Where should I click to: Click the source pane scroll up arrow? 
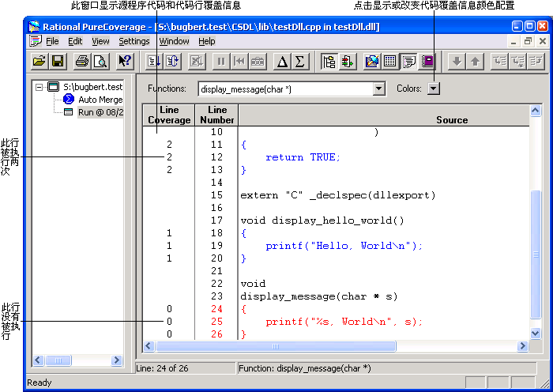(x=536, y=111)
